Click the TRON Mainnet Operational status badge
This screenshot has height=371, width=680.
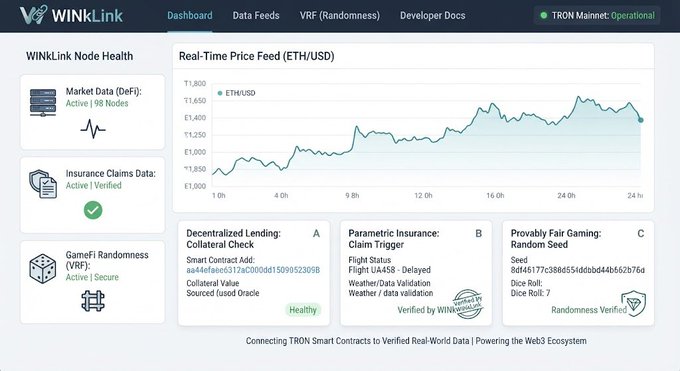click(x=597, y=16)
